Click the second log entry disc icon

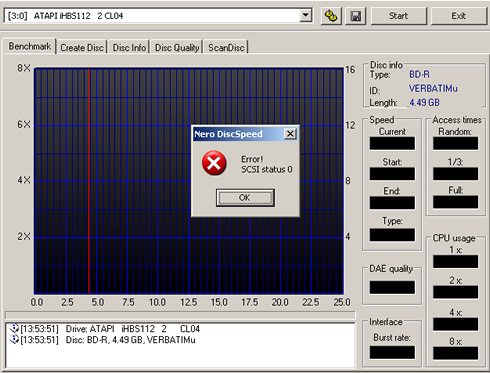[14, 340]
